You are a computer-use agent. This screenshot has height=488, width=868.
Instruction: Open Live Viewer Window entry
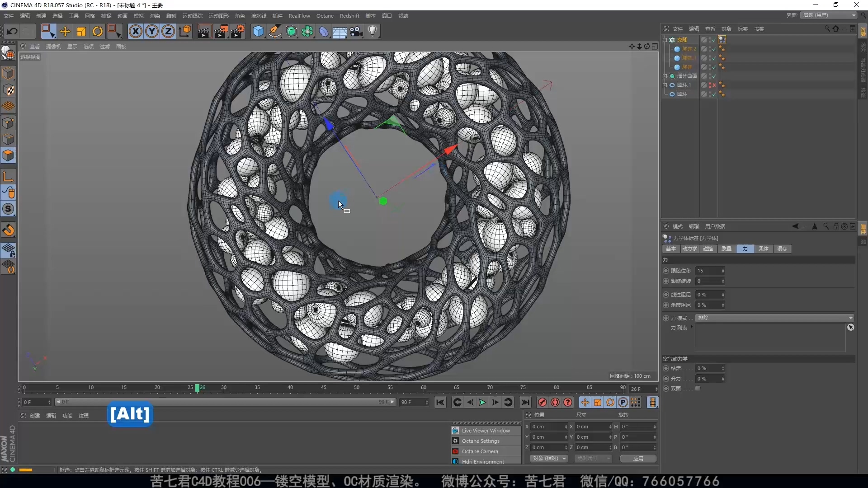(x=486, y=431)
